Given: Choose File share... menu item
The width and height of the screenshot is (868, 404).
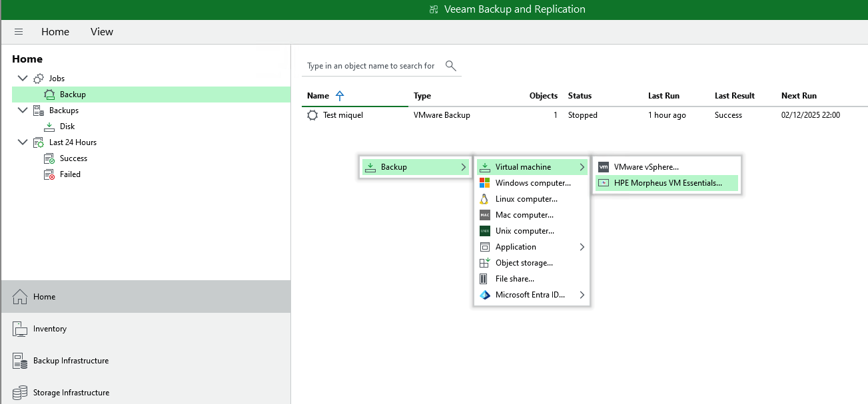Looking at the screenshot, I should [532, 279].
